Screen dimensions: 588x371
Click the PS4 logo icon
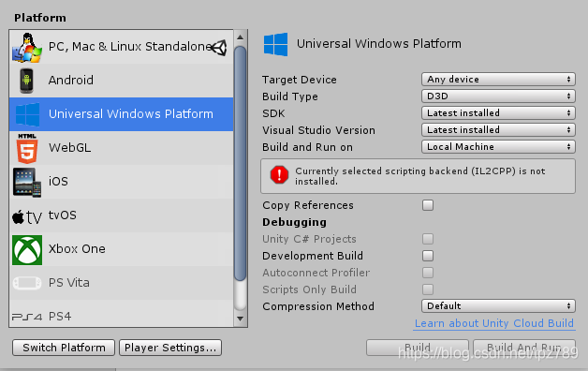click(27, 317)
